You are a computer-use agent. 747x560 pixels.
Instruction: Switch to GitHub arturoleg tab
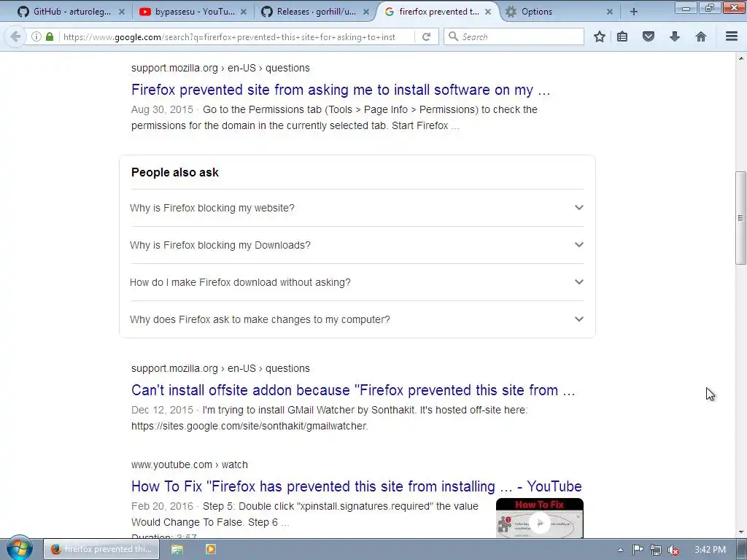[71, 12]
